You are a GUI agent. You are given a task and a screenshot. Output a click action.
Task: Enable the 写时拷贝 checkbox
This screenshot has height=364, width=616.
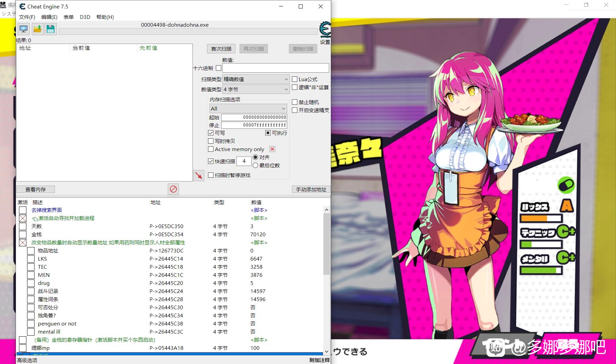point(211,141)
